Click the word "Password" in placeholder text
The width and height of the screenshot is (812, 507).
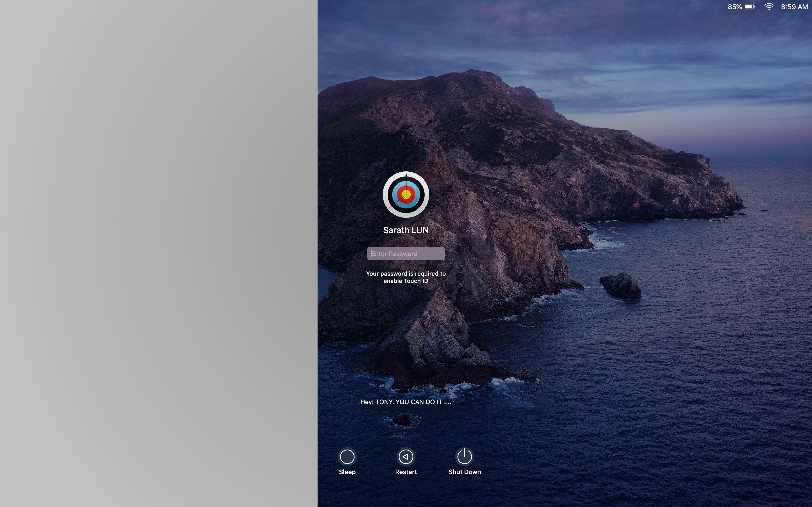click(x=403, y=253)
